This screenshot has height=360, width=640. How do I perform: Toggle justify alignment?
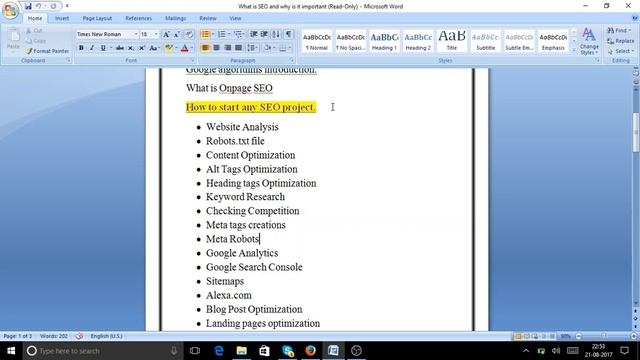[x=238, y=48]
